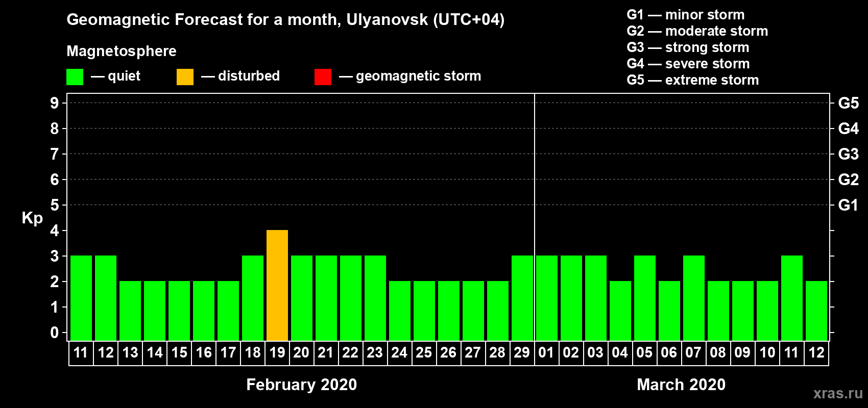Select the green bar above date 26
The height and width of the screenshot is (408, 868).
click(x=449, y=311)
